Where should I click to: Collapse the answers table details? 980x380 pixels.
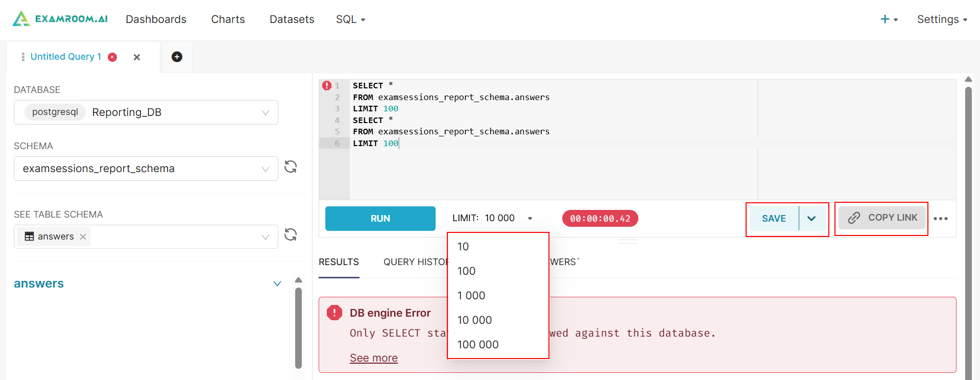click(x=277, y=284)
